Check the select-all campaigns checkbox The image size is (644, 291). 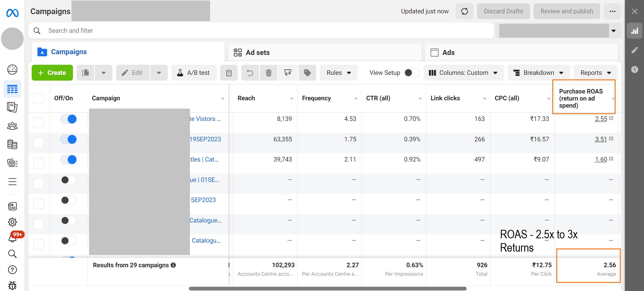39,98
